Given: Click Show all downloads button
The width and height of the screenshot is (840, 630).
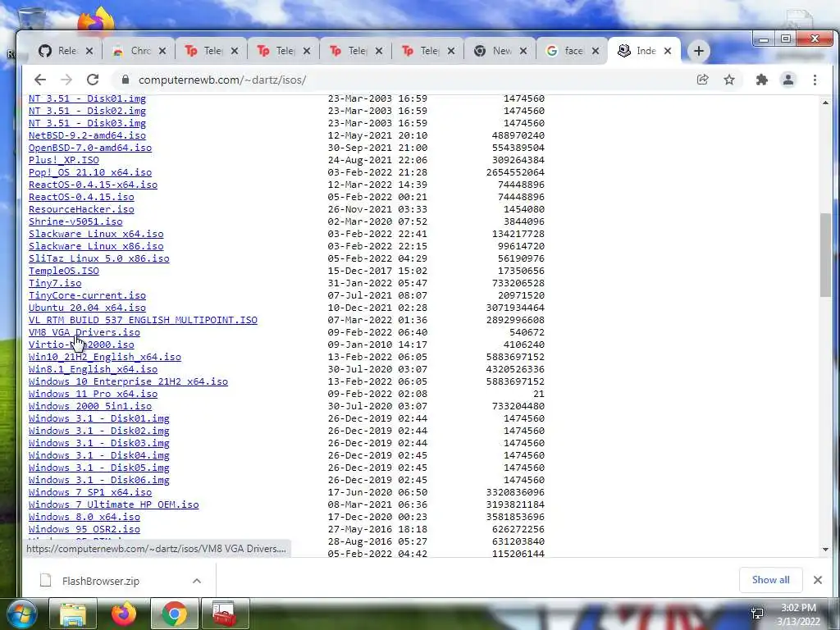Looking at the screenshot, I should [770, 580].
